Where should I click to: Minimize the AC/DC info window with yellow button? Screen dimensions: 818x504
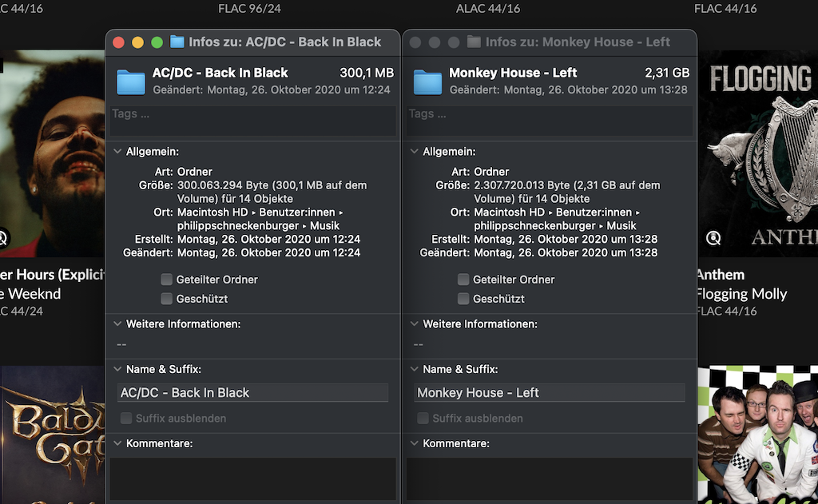(x=137, y=42)
